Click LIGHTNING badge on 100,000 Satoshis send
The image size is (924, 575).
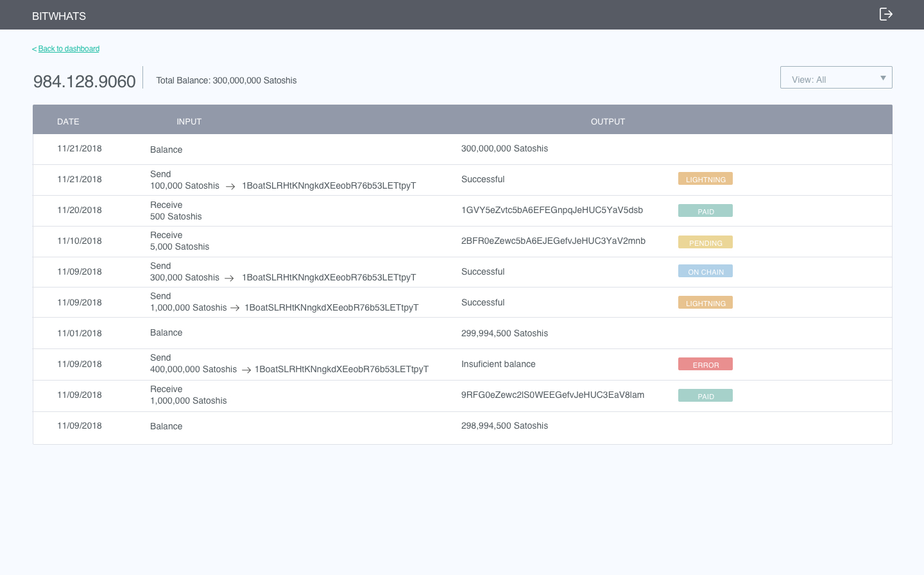[705, 179]
